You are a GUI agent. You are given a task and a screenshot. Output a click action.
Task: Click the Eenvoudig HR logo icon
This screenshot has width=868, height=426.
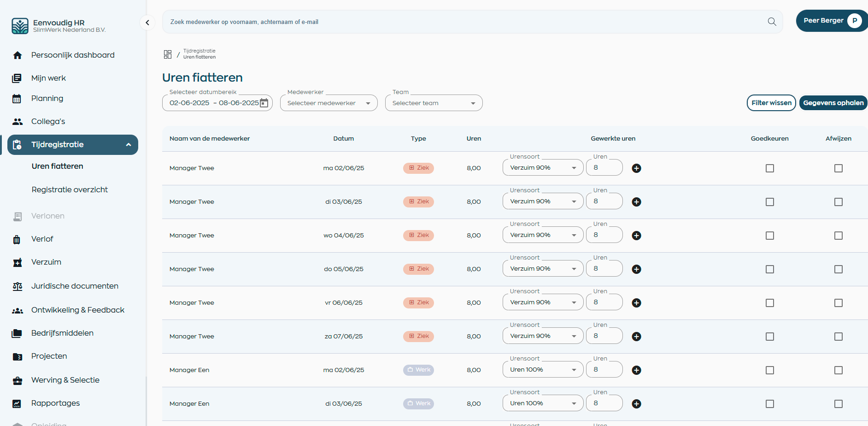click(20, 26)
